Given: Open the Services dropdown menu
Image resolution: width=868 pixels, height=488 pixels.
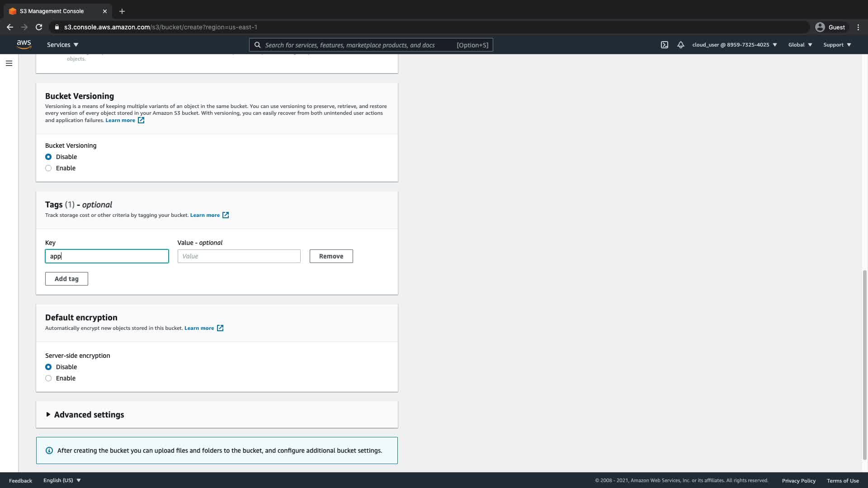Looking at the screenshot, I should pyautogui.click(x=62, y=45).
